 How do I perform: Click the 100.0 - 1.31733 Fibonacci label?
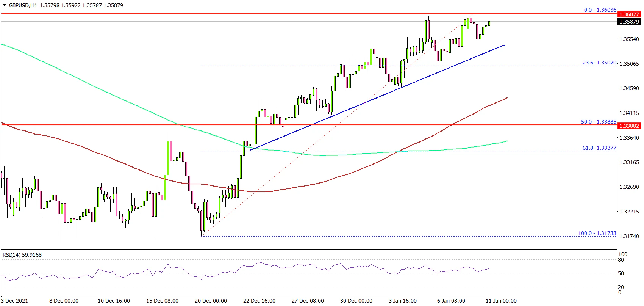click(x=597, y=233)
